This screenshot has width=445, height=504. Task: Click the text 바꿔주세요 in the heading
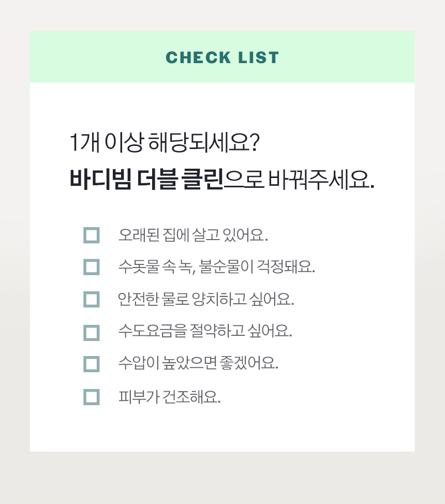tap(321, 179)
